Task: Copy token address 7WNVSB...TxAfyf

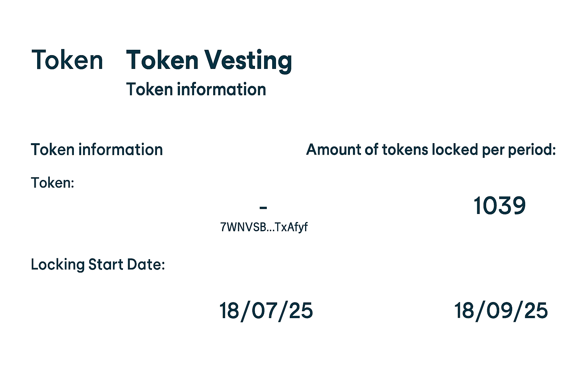Action: pyautogui.click(x=264, y=227)
